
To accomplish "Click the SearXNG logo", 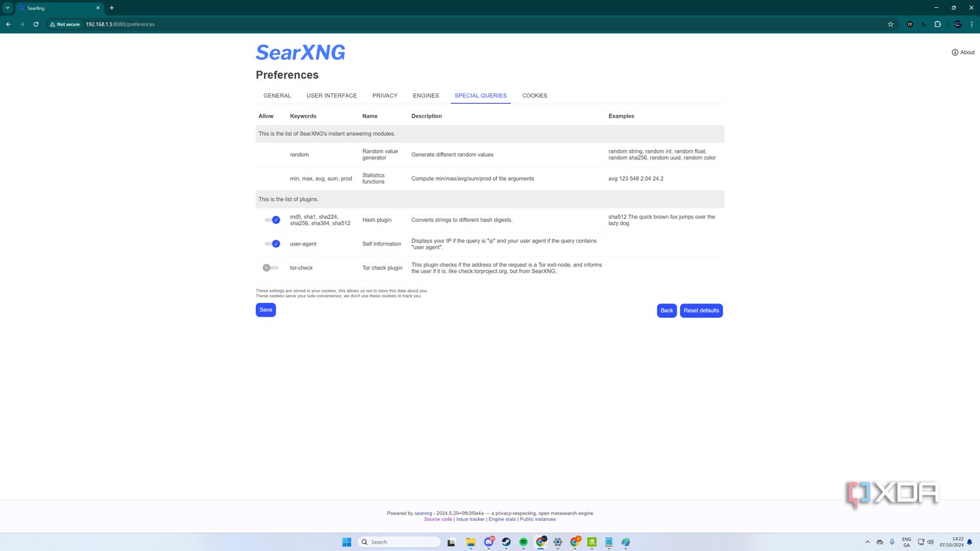I will tap(301, 52).
